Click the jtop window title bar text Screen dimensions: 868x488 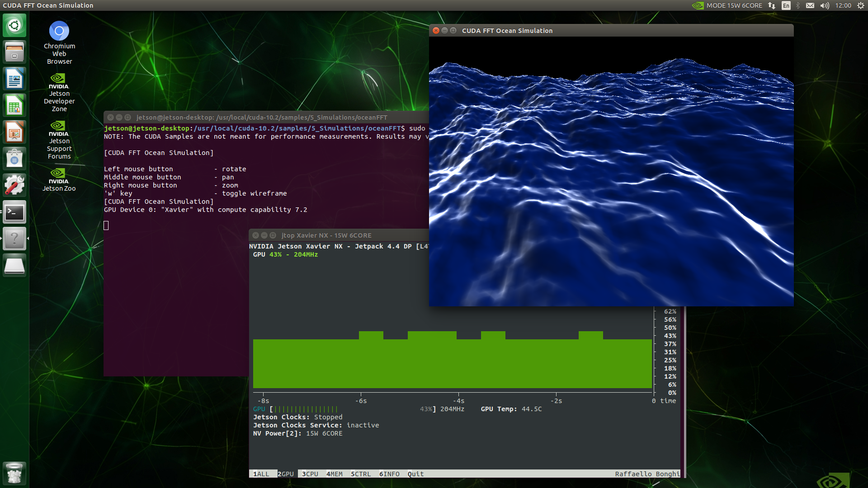click(326, 235)
